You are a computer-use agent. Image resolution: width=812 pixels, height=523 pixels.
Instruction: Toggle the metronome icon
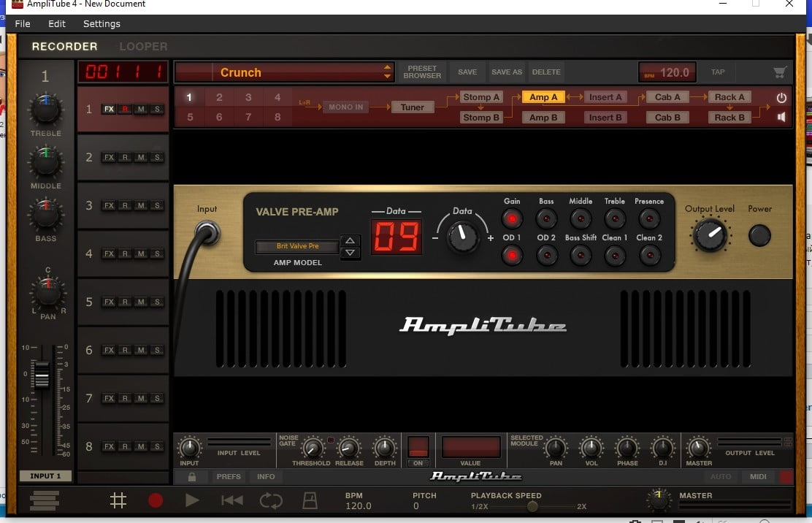coord(310,500)
